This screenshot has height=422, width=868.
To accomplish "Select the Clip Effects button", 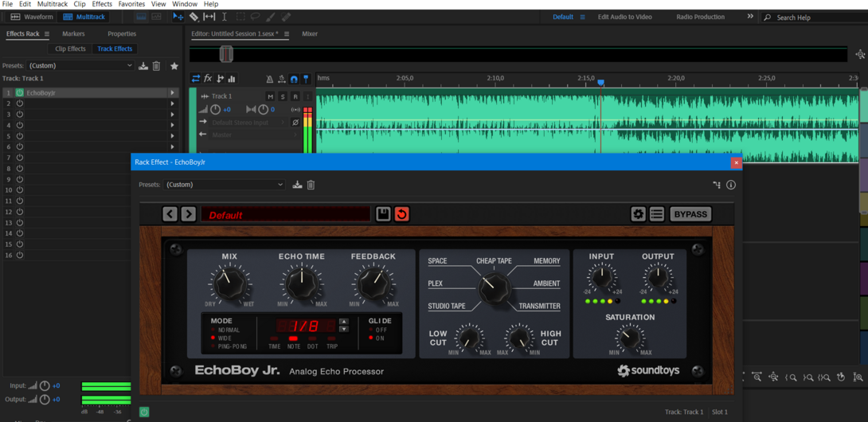I will coord(70,49).
